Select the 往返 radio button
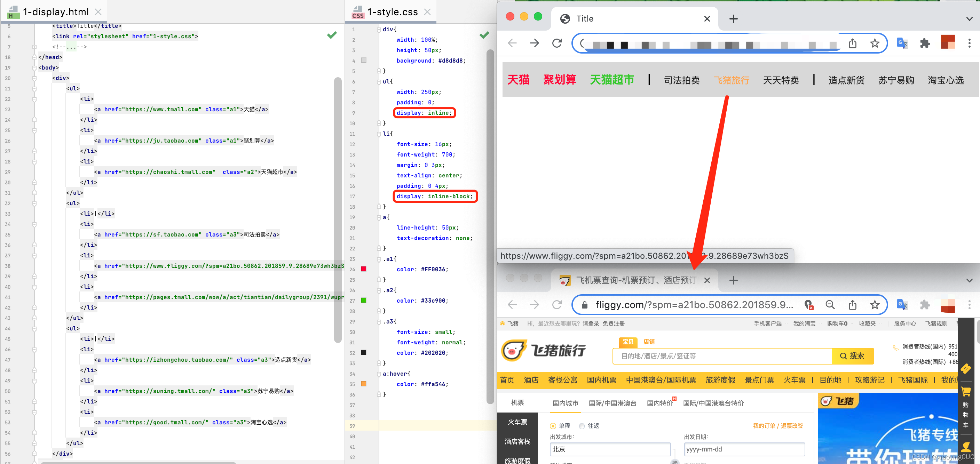Image resolution: width=980 pixels, height=464 pixels. click(x=582, y=426)
